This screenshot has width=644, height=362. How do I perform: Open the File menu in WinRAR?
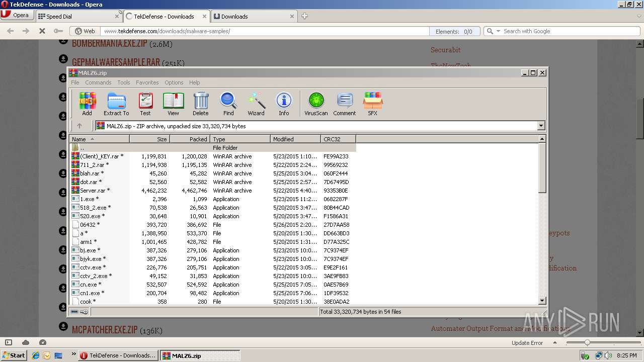pos(75,82)
